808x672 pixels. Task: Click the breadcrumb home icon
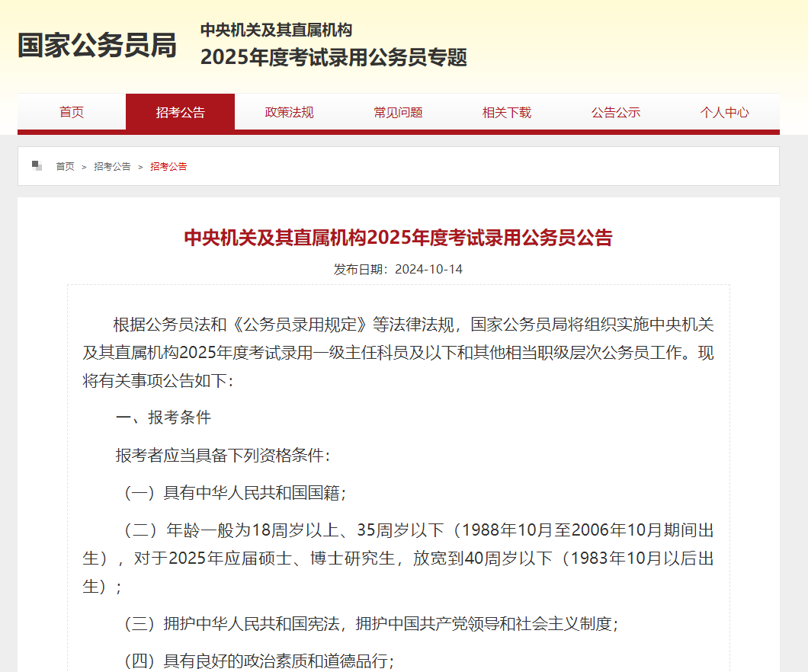(x=37, y=166)
